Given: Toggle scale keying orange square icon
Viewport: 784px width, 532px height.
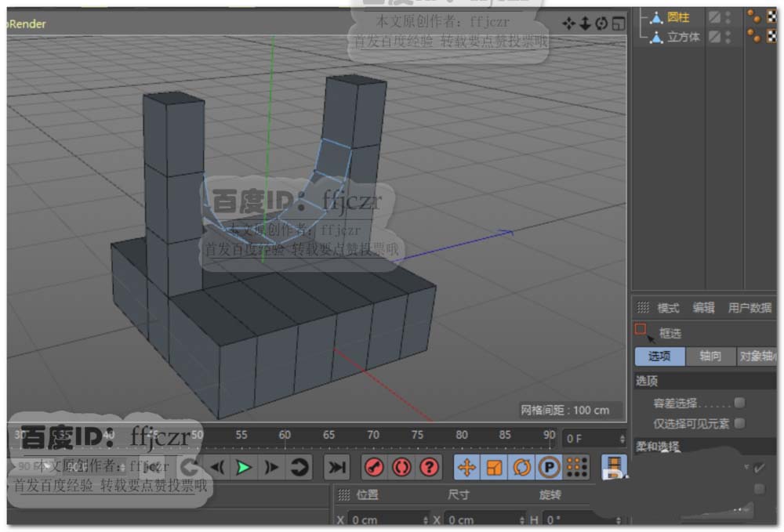Looking at the screenshot, I should (x=494, y=468).
